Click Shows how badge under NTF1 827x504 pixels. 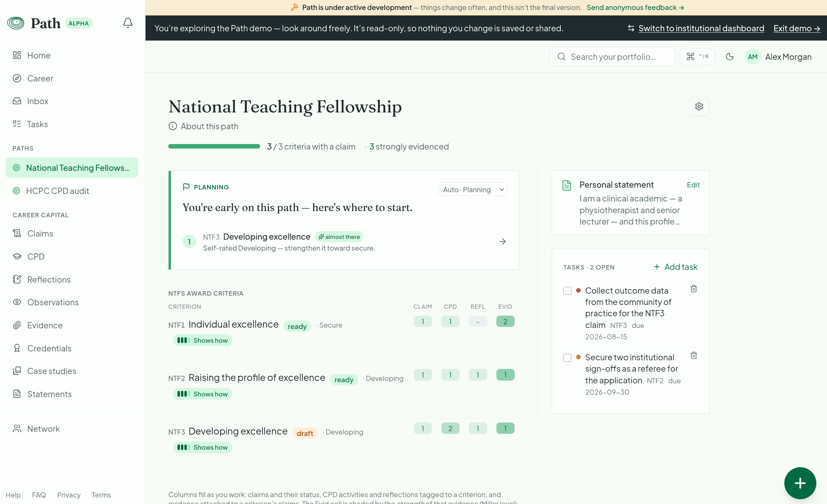point(203,340)
